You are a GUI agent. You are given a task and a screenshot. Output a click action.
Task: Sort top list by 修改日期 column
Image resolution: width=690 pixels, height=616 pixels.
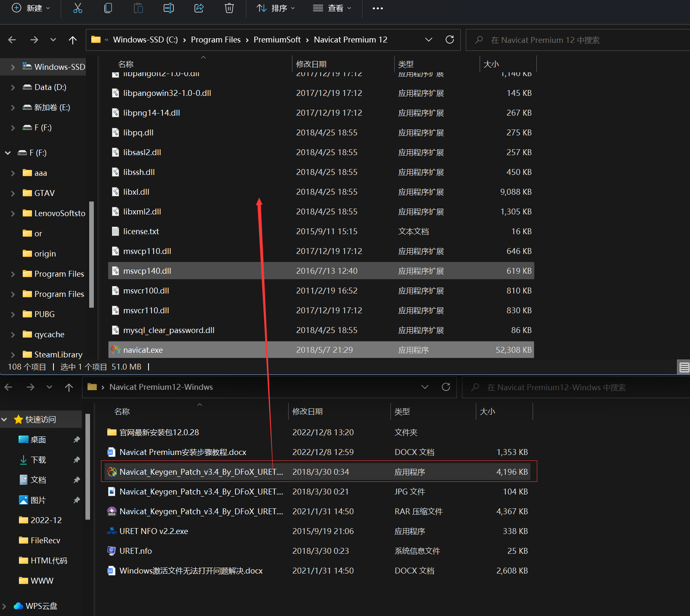coord(311,64)
